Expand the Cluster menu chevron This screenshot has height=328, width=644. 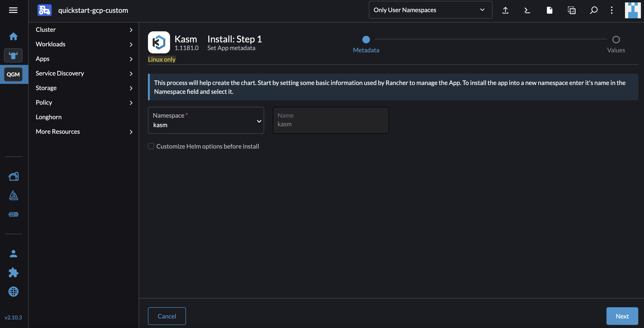[x=131, y=30]
